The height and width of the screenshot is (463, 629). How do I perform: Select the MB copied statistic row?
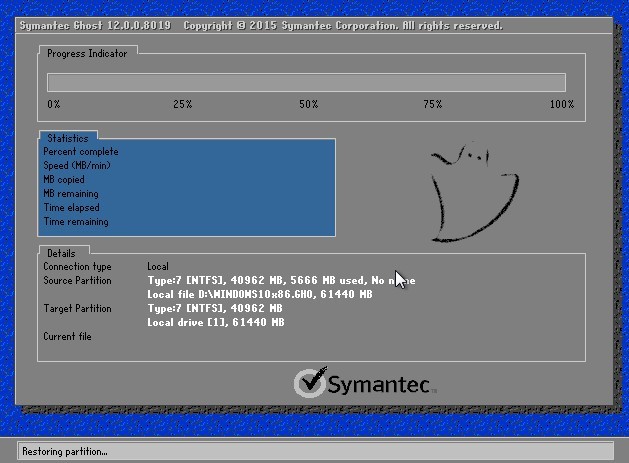pos(66,180)
